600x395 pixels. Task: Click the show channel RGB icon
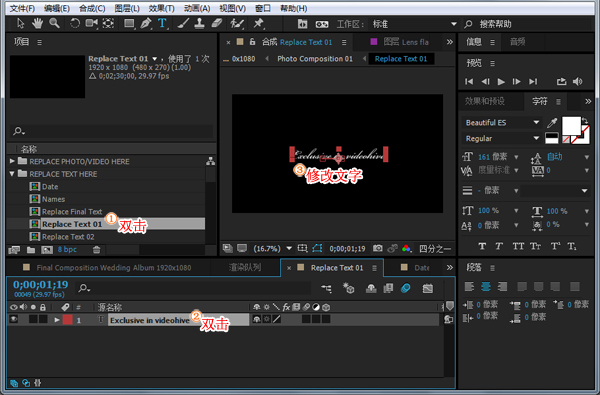(406, 248)
